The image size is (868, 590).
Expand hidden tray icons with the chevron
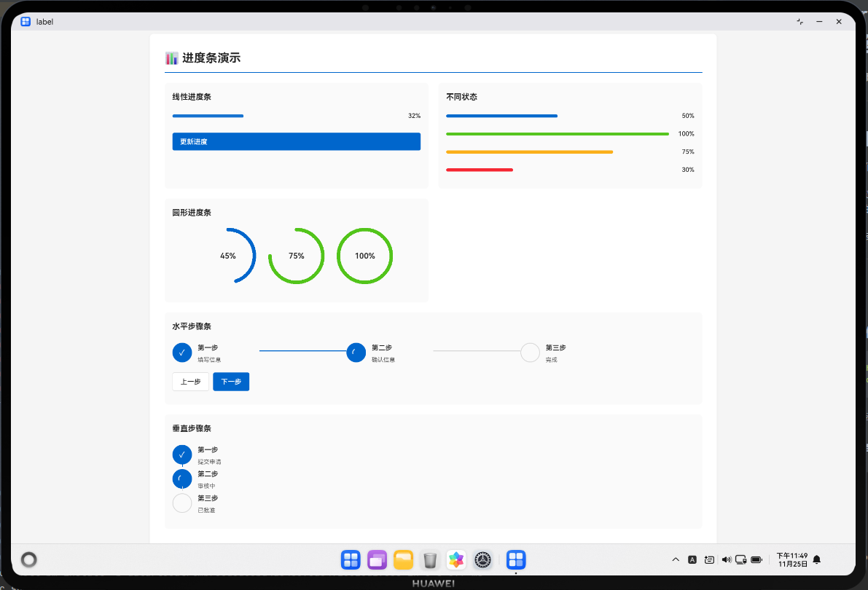pyautogui.click(x=676, y=559)
